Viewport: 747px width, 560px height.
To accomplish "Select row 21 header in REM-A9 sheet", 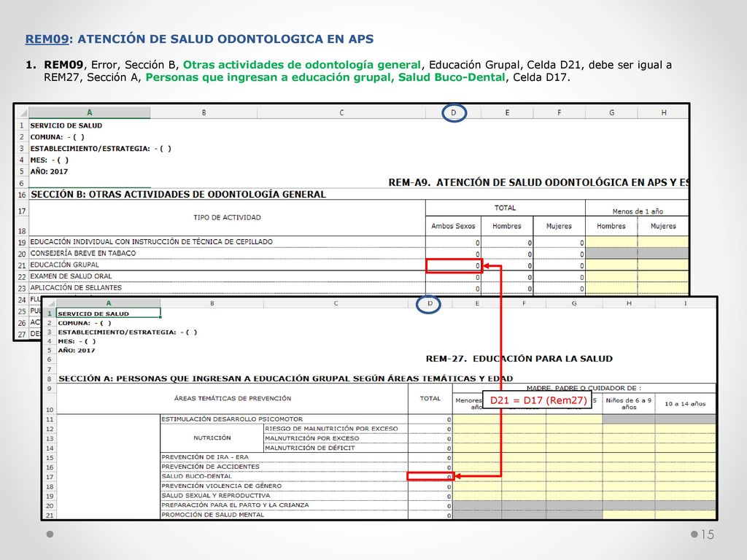I will pos(22,265).
